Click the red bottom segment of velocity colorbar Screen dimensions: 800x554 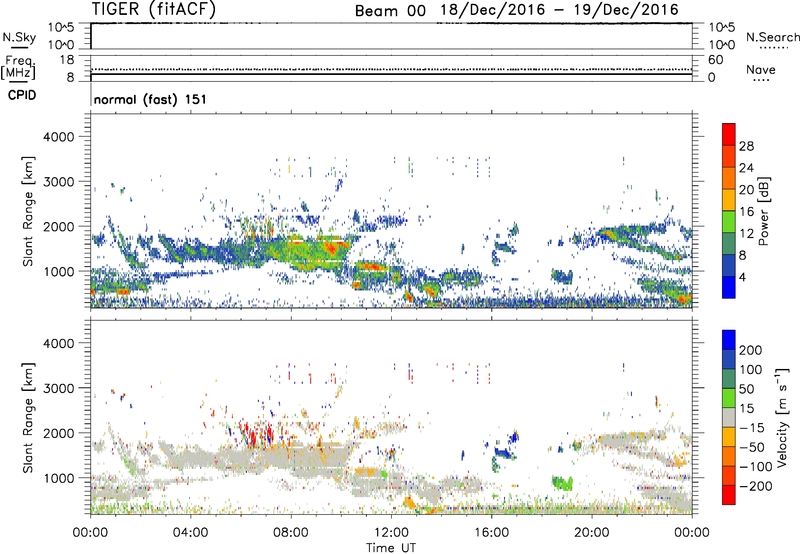[x=729, y=495]
